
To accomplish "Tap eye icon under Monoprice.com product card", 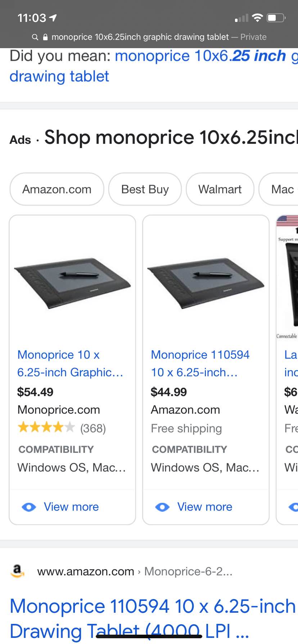I will pyautogui.click(x=29, y=507).
